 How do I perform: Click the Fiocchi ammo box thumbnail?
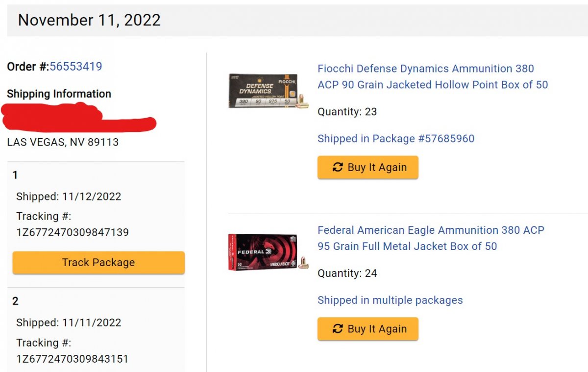(x=269, y=90)
